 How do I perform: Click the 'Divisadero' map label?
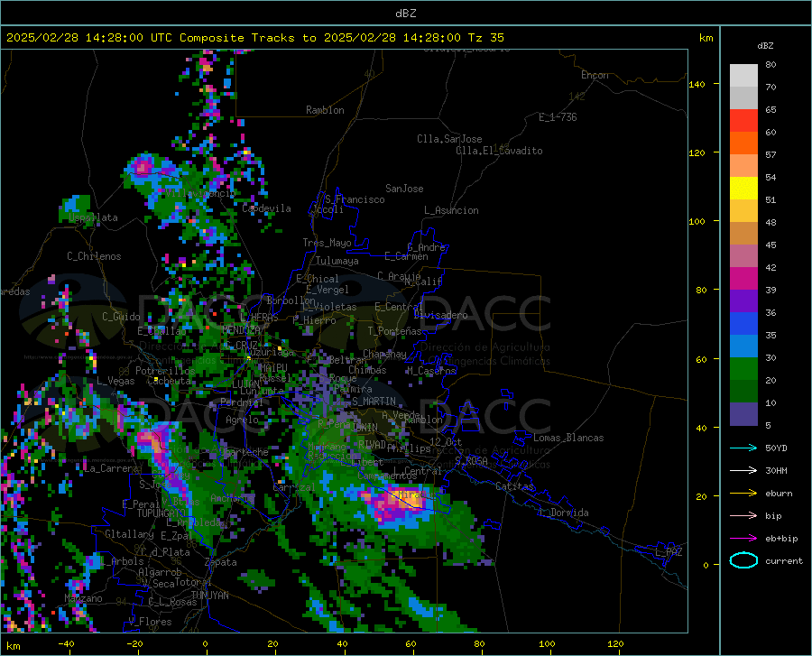click(440, 315)
